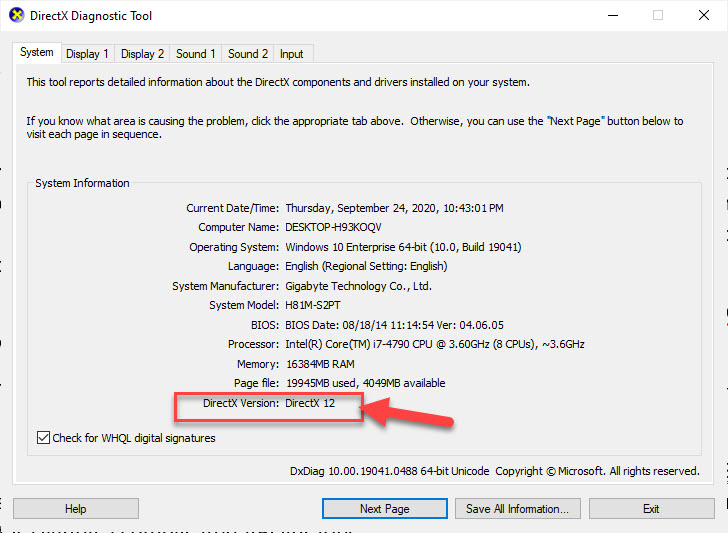Screen dimensions: 728x533
Task: Click the 'System Information' group label
Action: coord(83,183)
